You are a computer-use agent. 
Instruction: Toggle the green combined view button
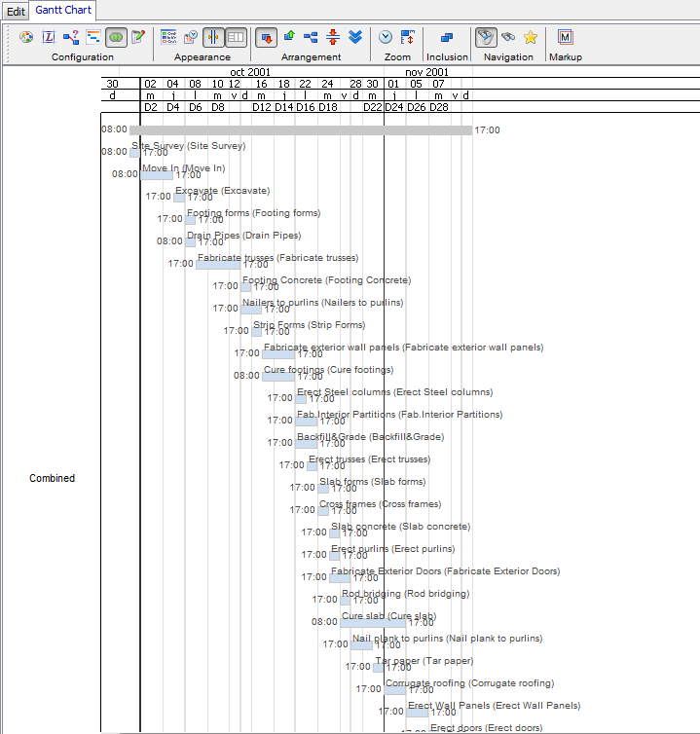[x=116, y=37]
